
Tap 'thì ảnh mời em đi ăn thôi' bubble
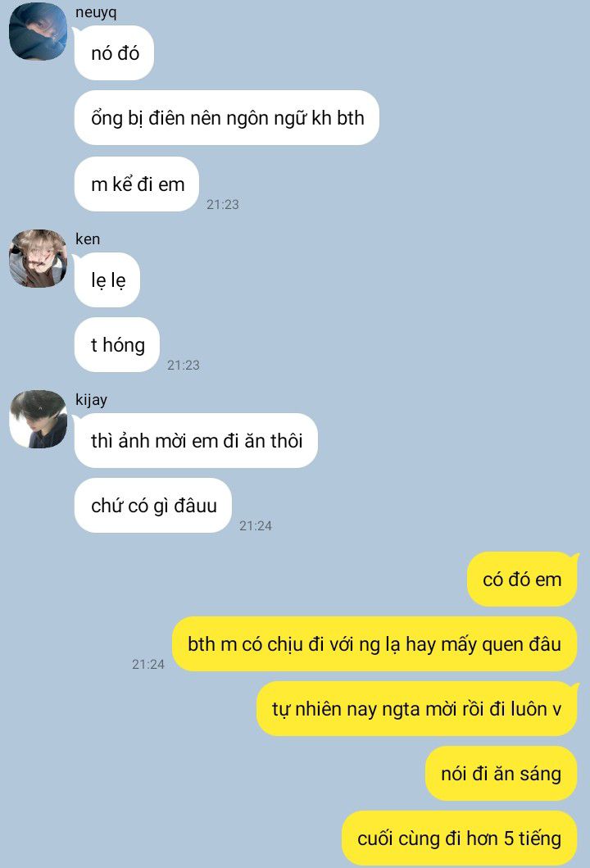[196, 441]
